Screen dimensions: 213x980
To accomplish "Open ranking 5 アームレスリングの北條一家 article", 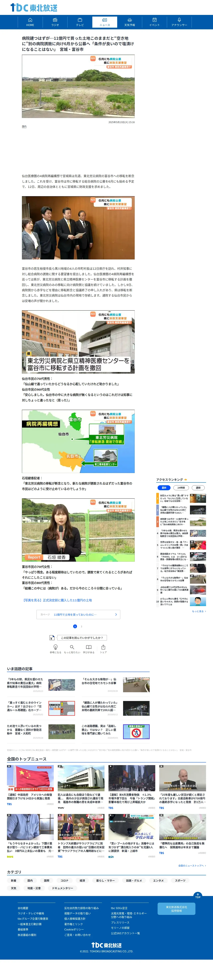I will (x=181, y=545).
